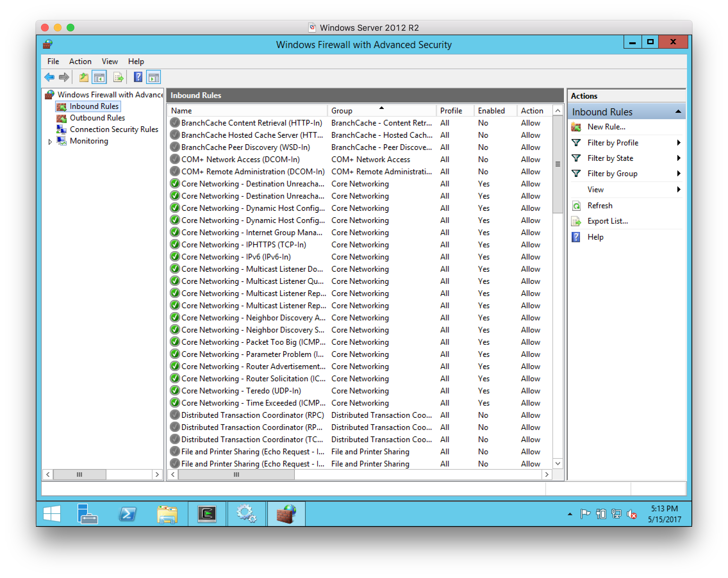Toggle the Show/Hide Action Pane toolbar icon

tap(153, 77)
